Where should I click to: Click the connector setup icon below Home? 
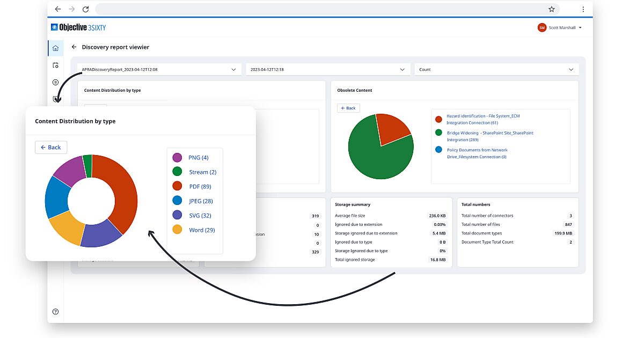click(55, 65)
